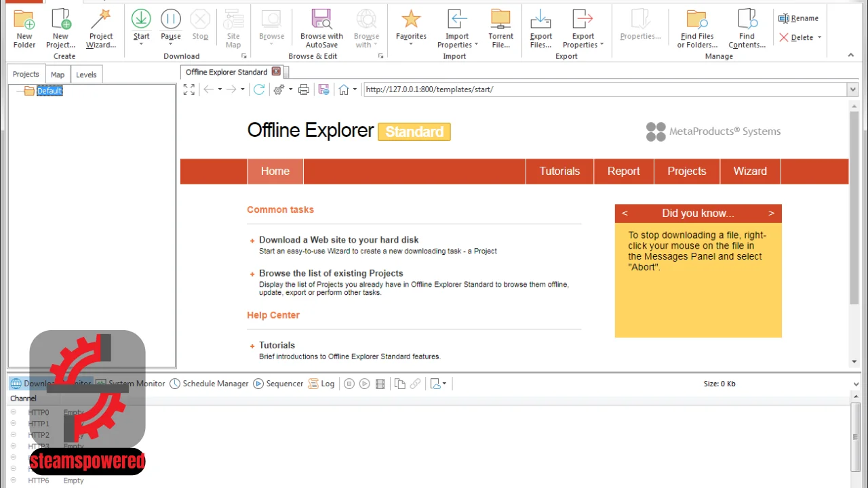This screenshot has height=488, width=868.
Task: Select the Default folder in Projects tree
Action: [50, 91]
